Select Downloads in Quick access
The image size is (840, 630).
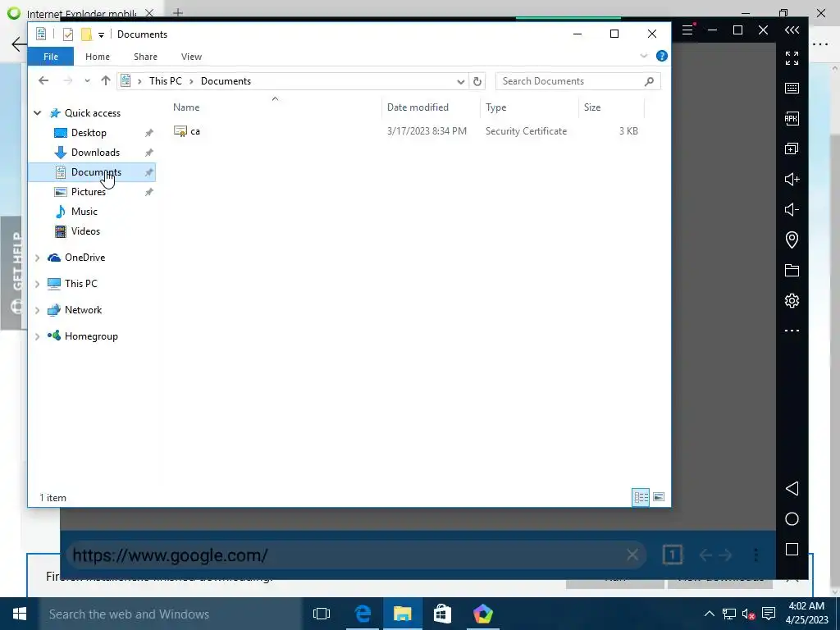pos(95,153)
